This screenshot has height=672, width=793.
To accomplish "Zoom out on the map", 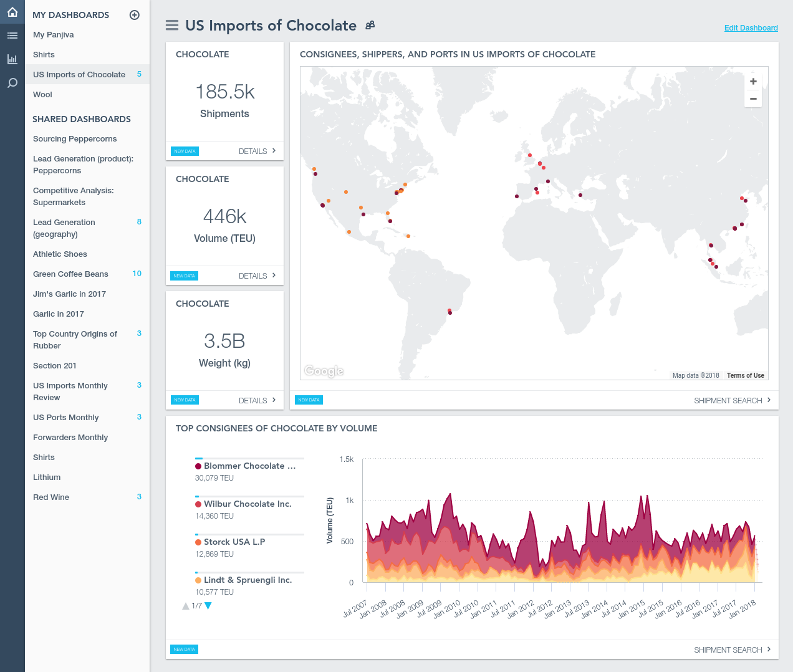I will point(753,98).
